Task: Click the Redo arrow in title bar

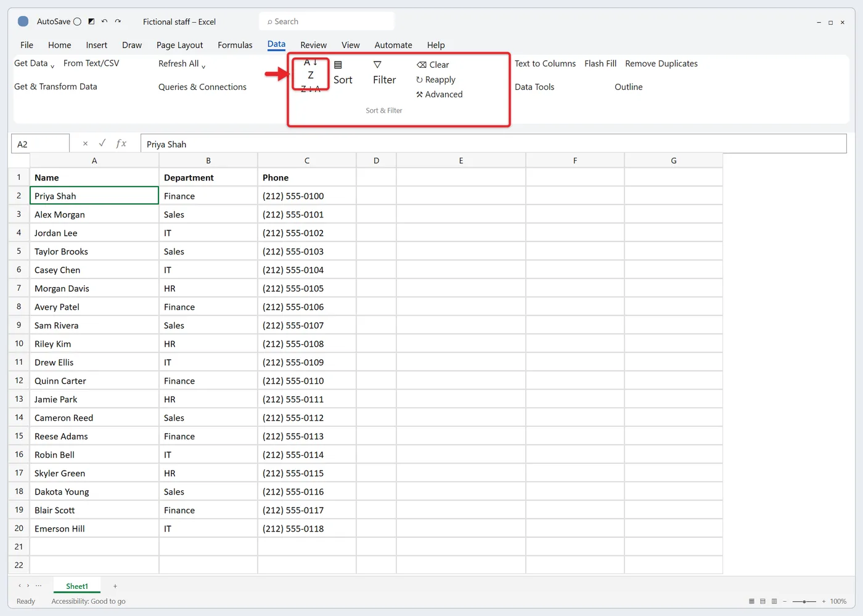Action: pyautogui.click(x=118, y=22)
